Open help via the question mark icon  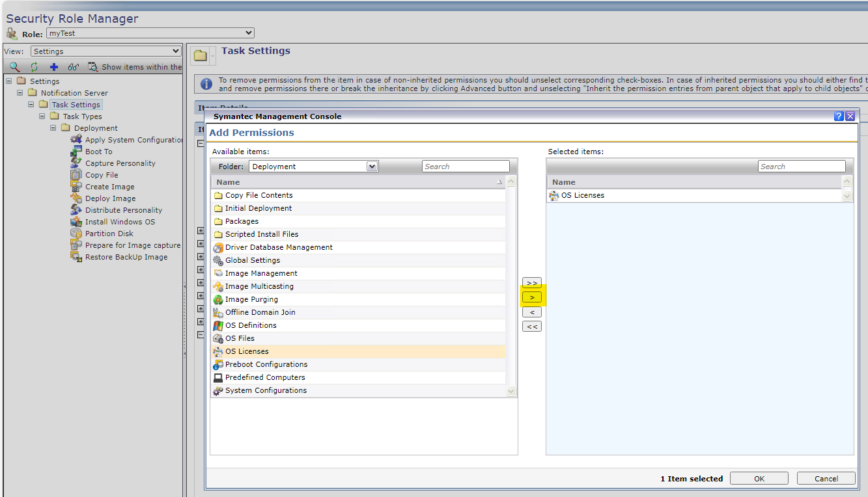point(839,116)
